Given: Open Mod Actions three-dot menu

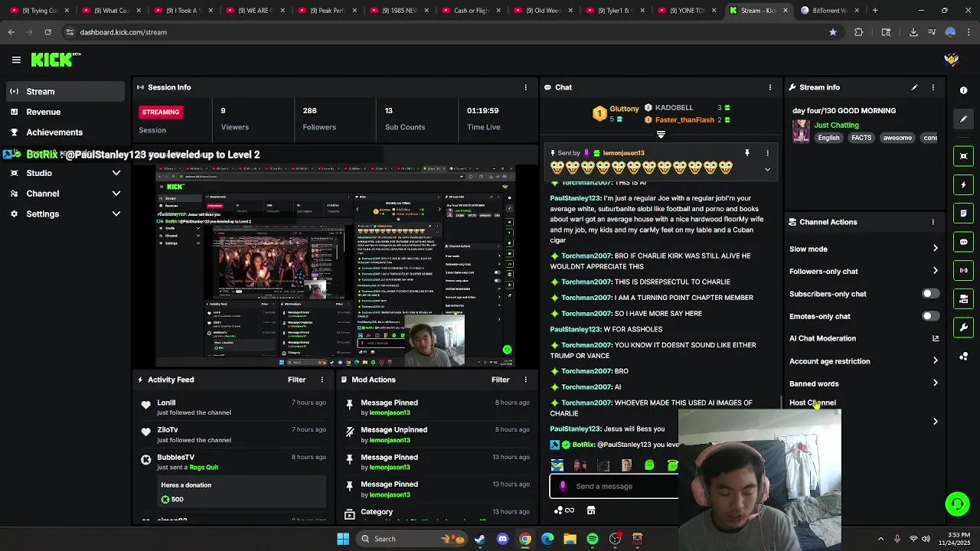Looking at the screenshot, I should tap(525, 380).
